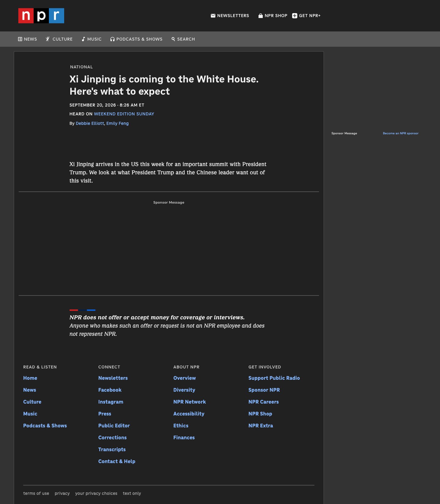Visit NPR's Instagram link
Screen dimensions: 440x504
(111, 402)
